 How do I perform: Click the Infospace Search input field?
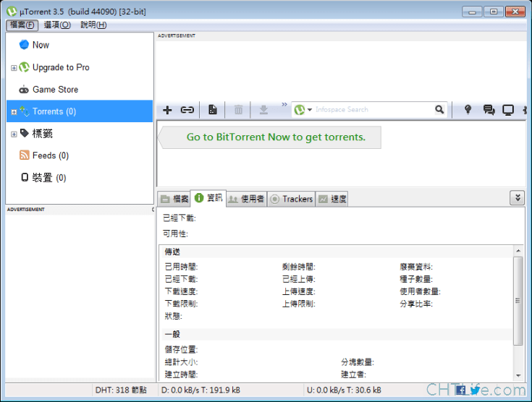click(x=373, y=110)
